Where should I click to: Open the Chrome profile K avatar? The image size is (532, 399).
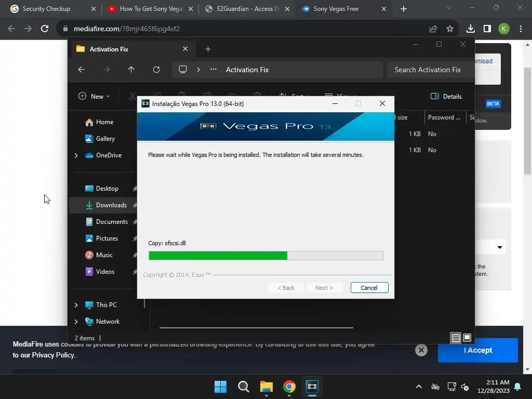pos(504,29)
